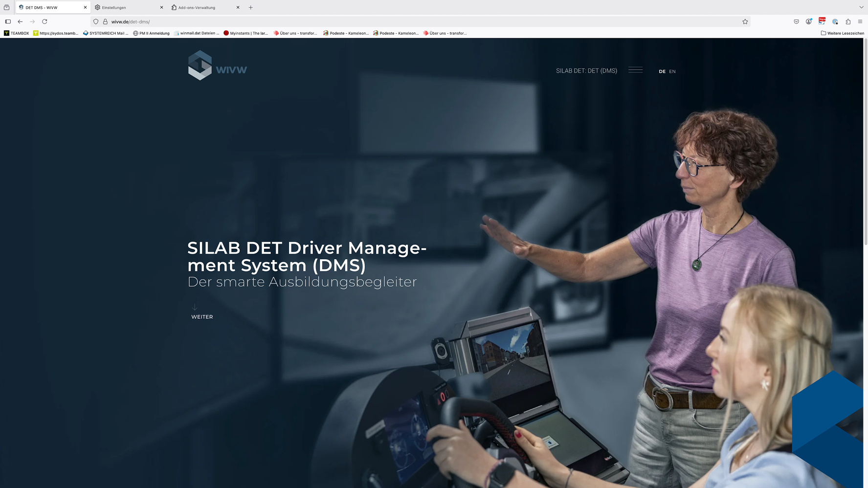Switch to the Einstellungen tab
868x488 pixels.
pyautogui.click(x=129, y=7)
